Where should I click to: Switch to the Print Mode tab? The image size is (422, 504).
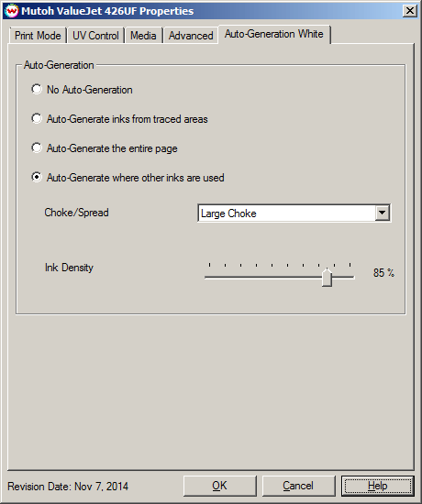click(38, 36)
